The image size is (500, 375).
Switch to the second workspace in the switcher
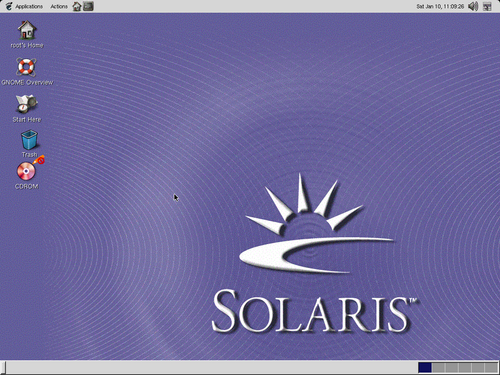click(438, 368)
